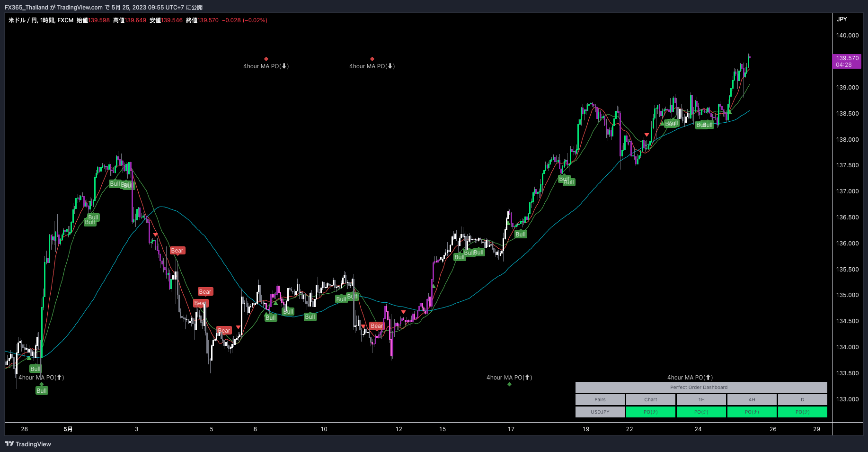Open the FXCM exchange selector
The width and height of the screenshot is (868, 452).
point(65,20)
